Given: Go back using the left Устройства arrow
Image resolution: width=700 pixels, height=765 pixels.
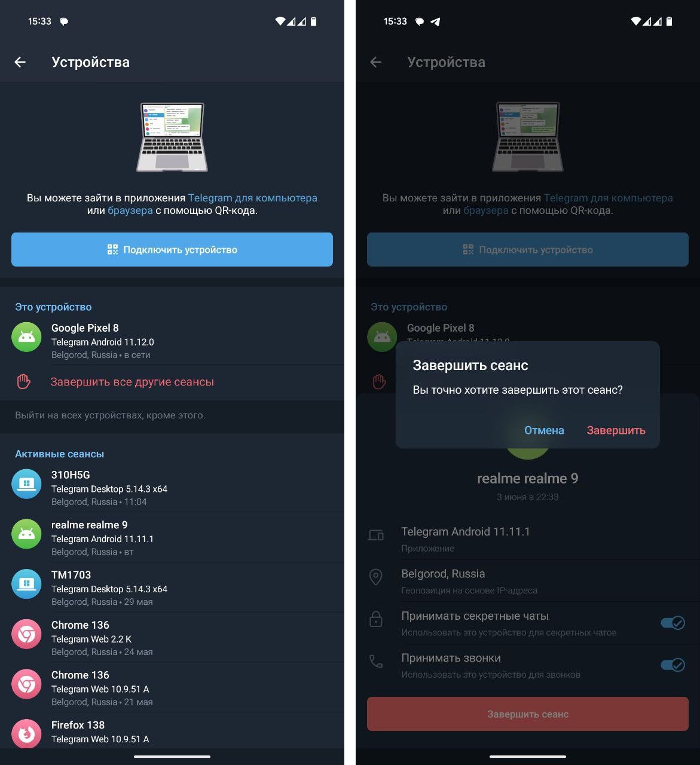Looking at the screenshot, I should click(20, 62).
